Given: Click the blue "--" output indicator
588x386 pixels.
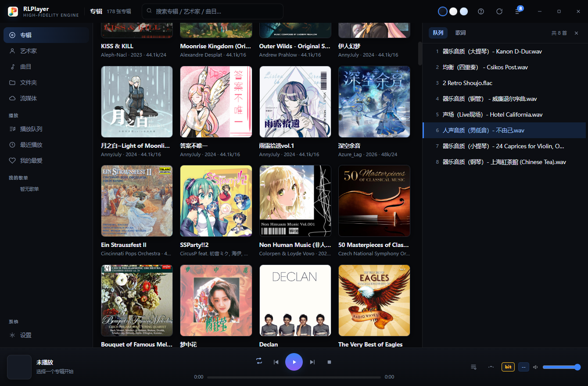Looking at the screenshot, I should coord(523,367).
